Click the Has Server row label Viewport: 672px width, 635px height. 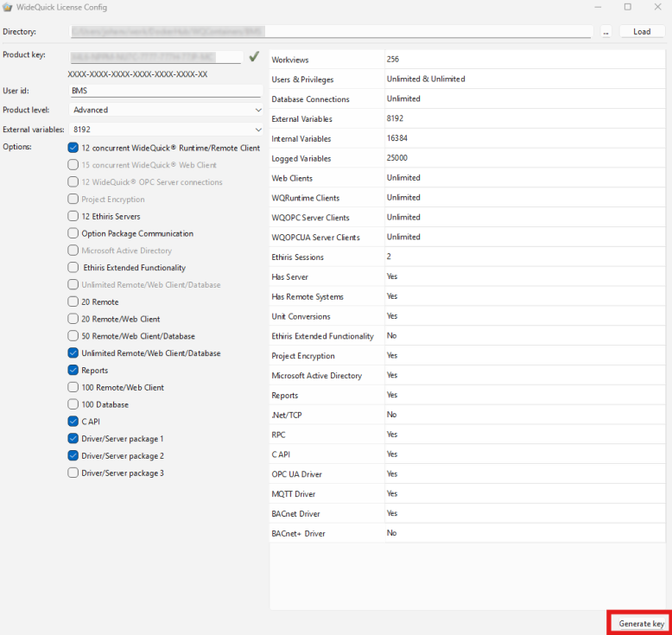tap(289, 277)
